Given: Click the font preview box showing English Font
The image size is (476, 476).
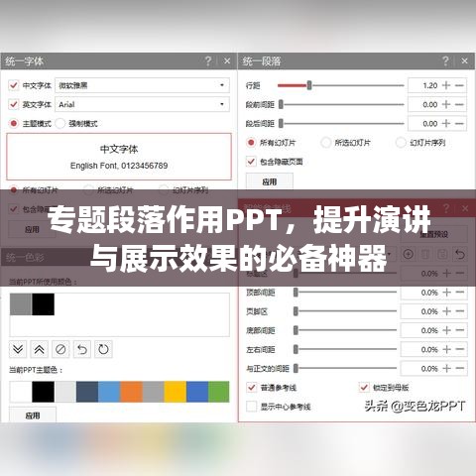Looking at the screenshot, I should (119, 157).
